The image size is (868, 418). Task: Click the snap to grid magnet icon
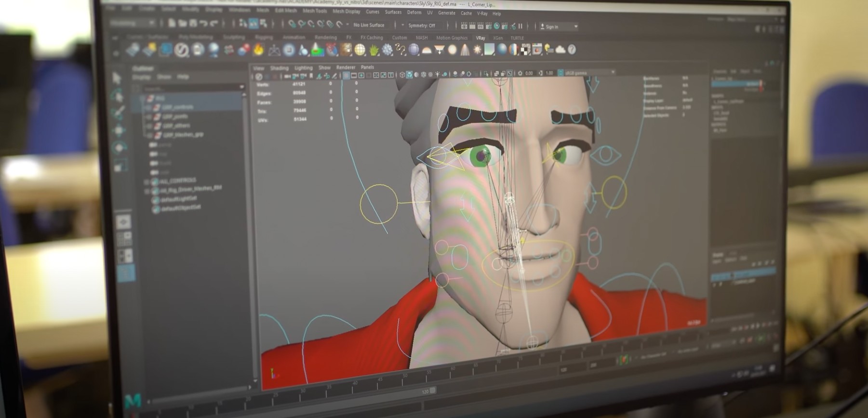292,24
